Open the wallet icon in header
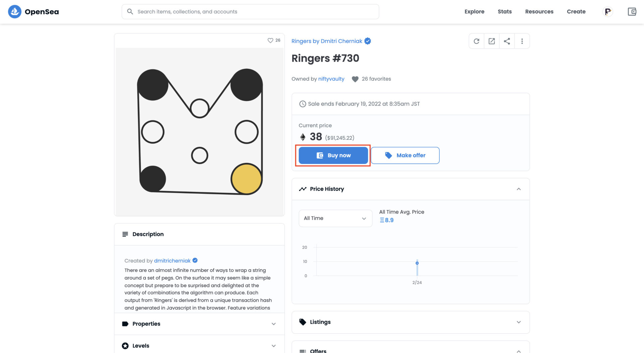This screenshot has width=644, height=353. pyautogui.click(x=632, y=12)
